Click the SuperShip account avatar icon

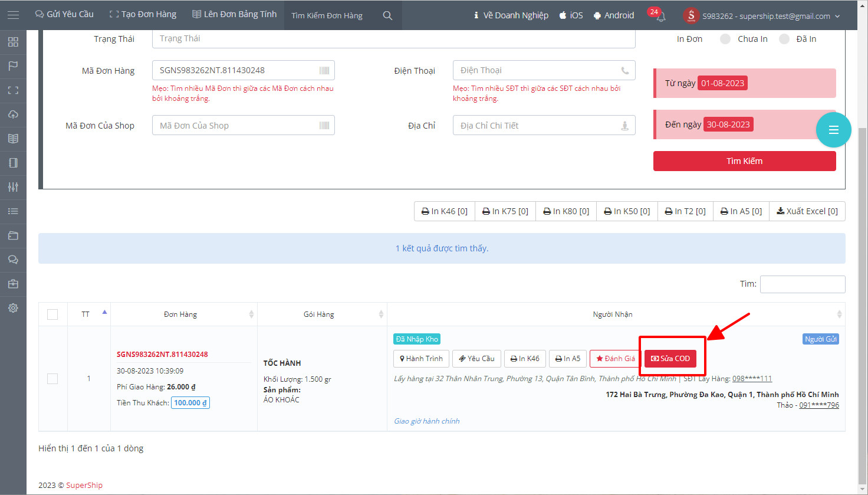point(691,15)
